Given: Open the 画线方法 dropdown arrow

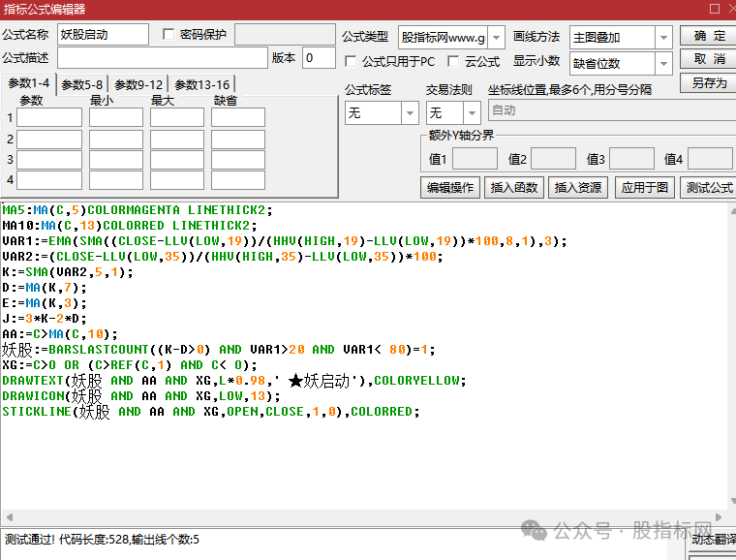Looking at the screenshot, I should click(x=663, y=38).
